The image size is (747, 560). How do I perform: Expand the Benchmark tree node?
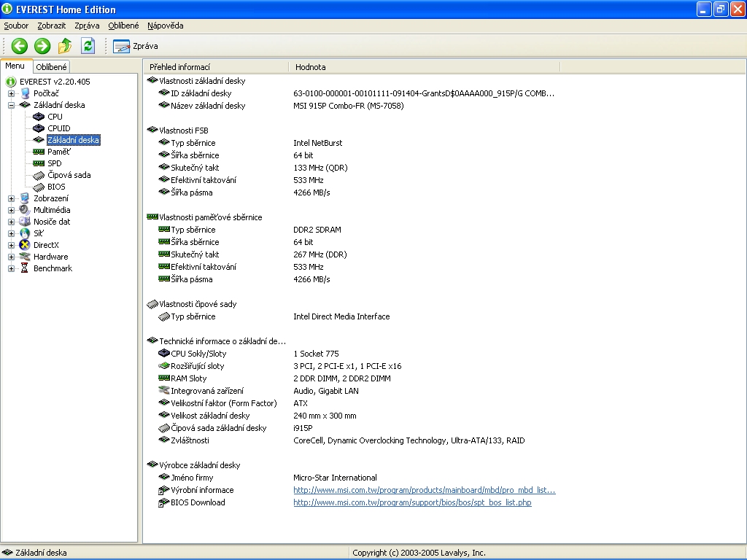click(12, 268)
